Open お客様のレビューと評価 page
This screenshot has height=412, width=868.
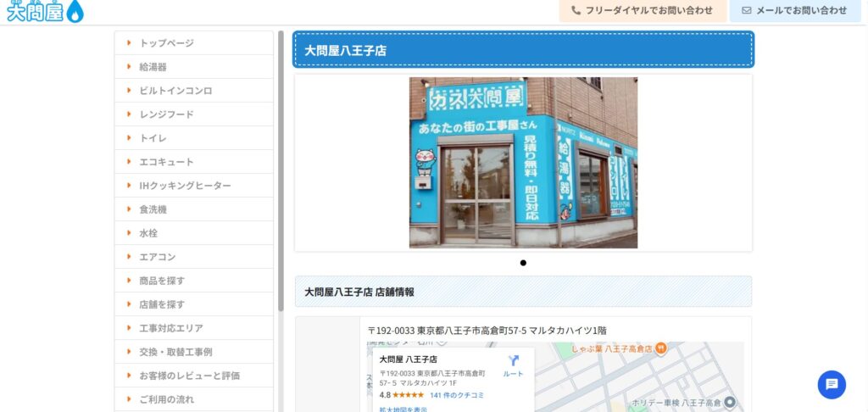[189, 375]
